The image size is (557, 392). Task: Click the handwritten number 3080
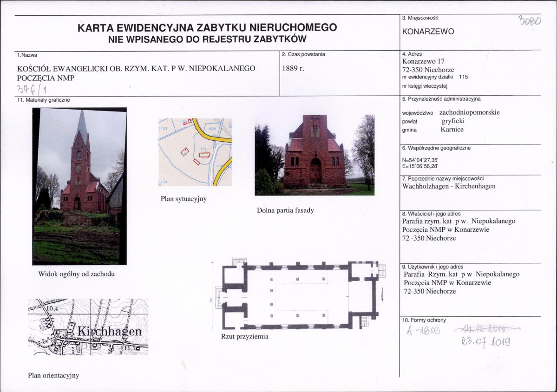pos(530,20)
